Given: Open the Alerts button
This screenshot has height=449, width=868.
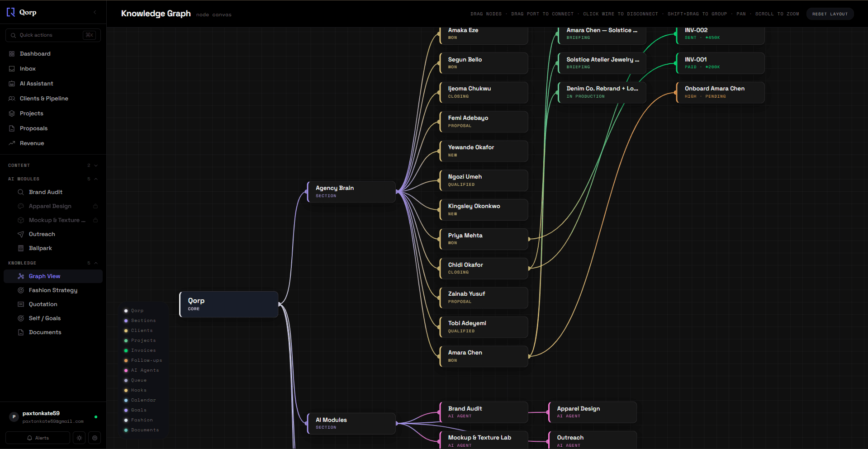Looking at the screenshot, I should click(x=38, y=438).
